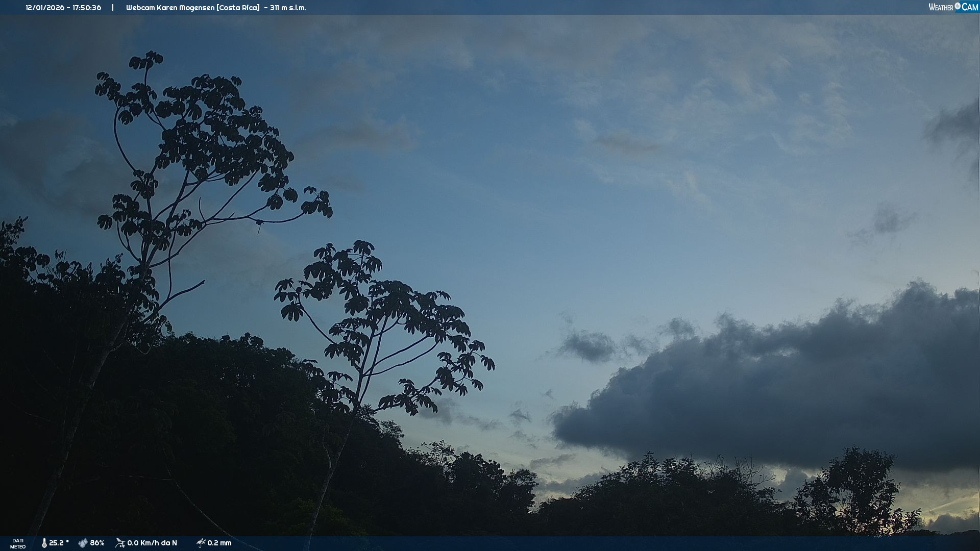This screenshot has width=980, height=551.
Task: Click the blue CAM logo badge
Action: click(x=969, y=7)
